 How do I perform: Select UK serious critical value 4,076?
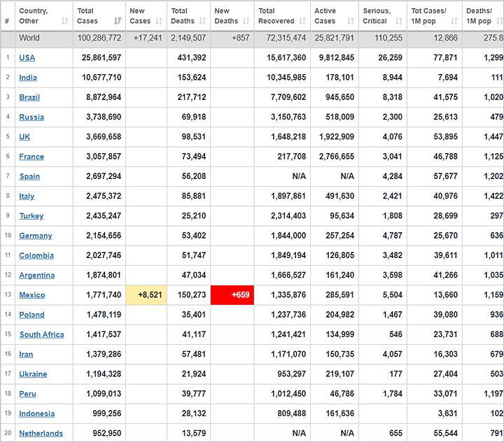coord(393,137)
